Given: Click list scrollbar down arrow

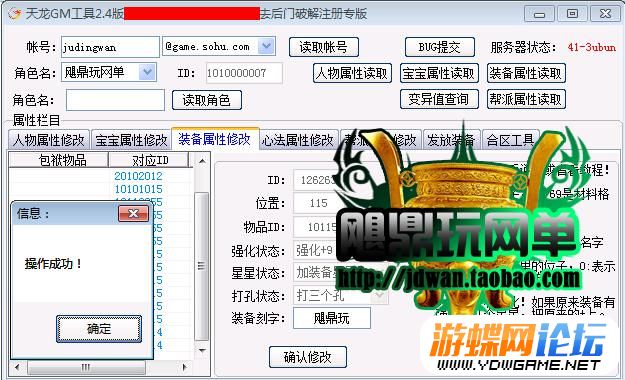Looking at the screenshot, I should click(202, 351).
